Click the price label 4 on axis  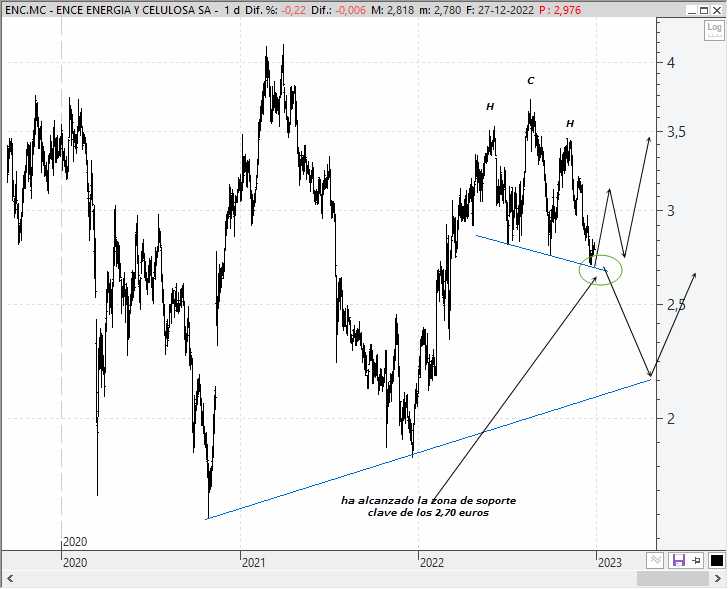coord(671,62)
